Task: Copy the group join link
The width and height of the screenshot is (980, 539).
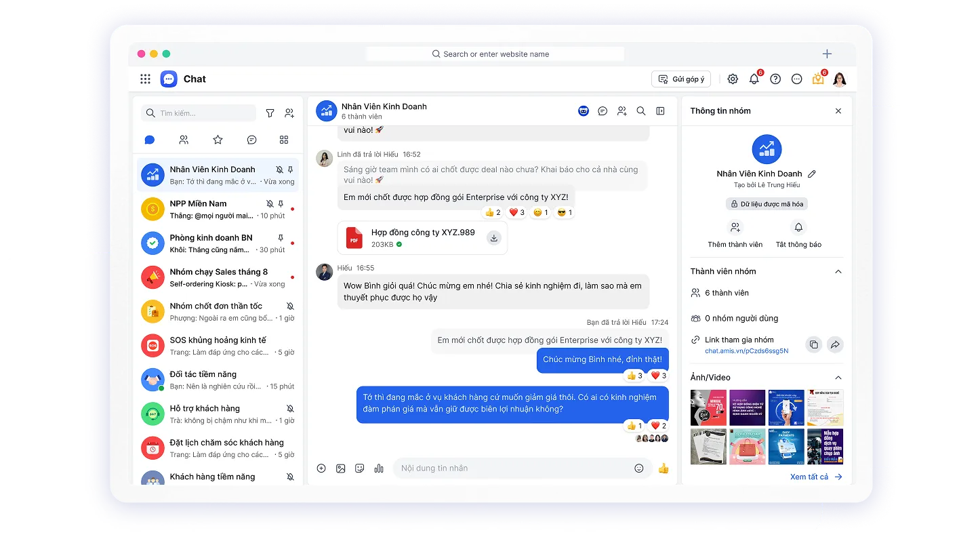Action: click(x=814, y=344)
